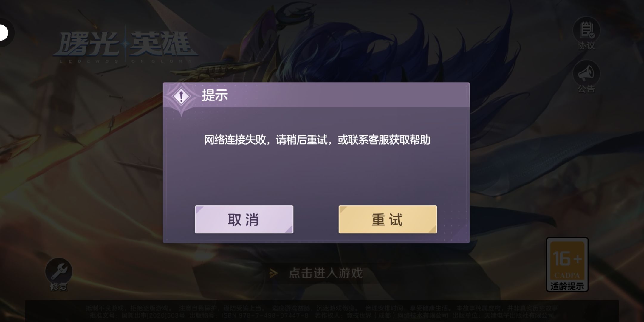Open the 协议 agreement document icon
The height and width of the screenshot is (322, 644).
coord(586,30)
